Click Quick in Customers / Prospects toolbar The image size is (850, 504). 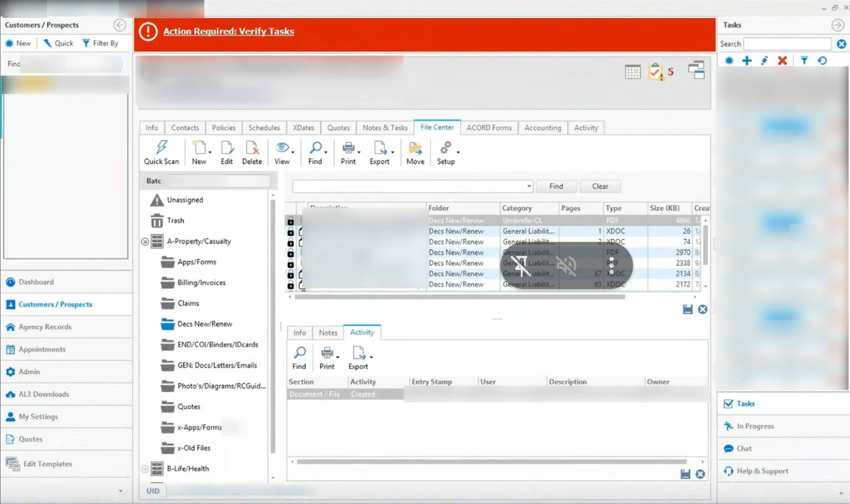[x=58, y=43]
